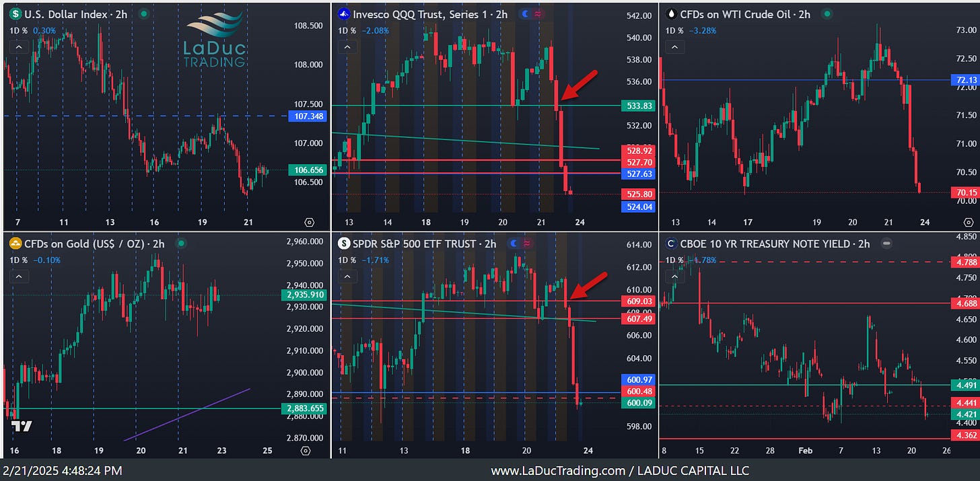The image size is (980, 481).
Task: Click the green 533.83 level label on QQQ
Action: pyautogui.click(x=637, y=106)
